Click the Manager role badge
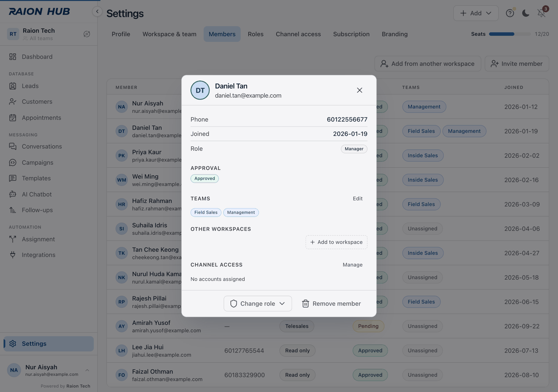This screenshot has width=558, height=392. pyautogui.click(x=354, y=149)
